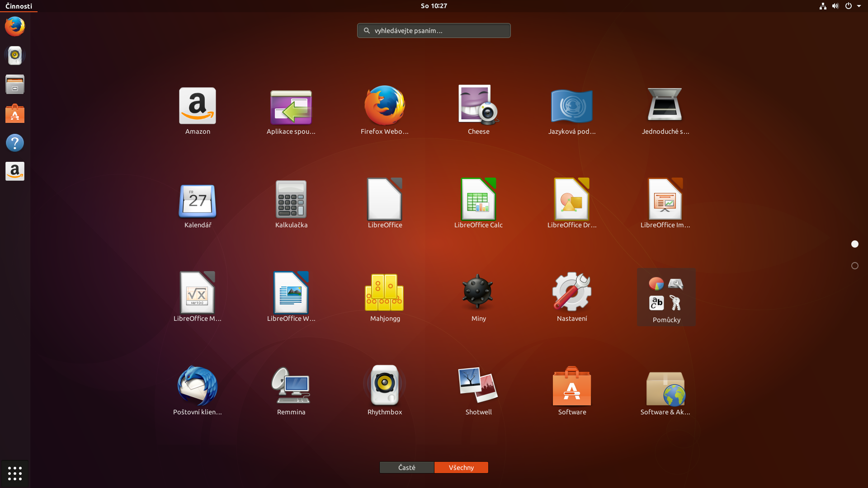The width and height of the screenshot is (868, 488).
Task: Open Jednoduché skenování scanner app
Action: coord(665,111)
